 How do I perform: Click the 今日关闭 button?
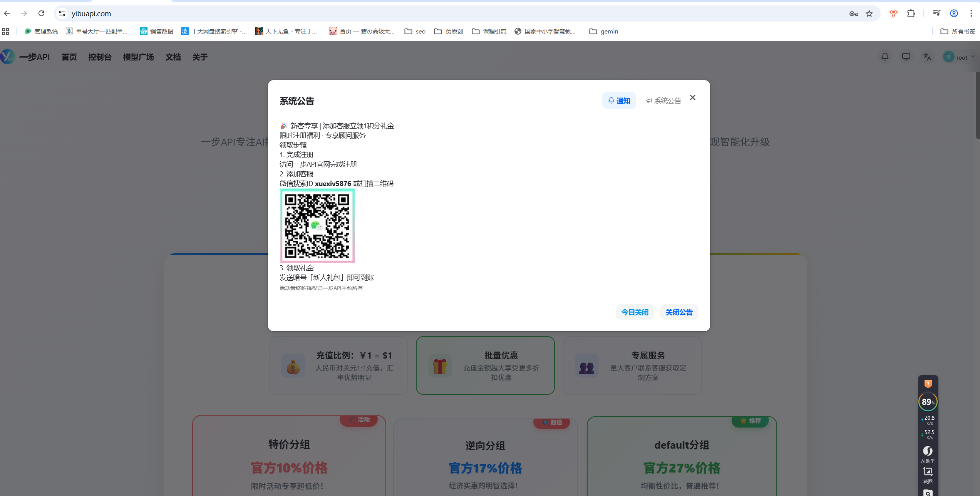point(635,312)
